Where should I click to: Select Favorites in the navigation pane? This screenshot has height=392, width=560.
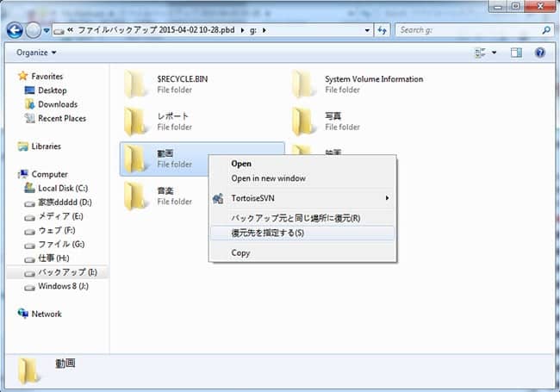(x=47, y=77)
